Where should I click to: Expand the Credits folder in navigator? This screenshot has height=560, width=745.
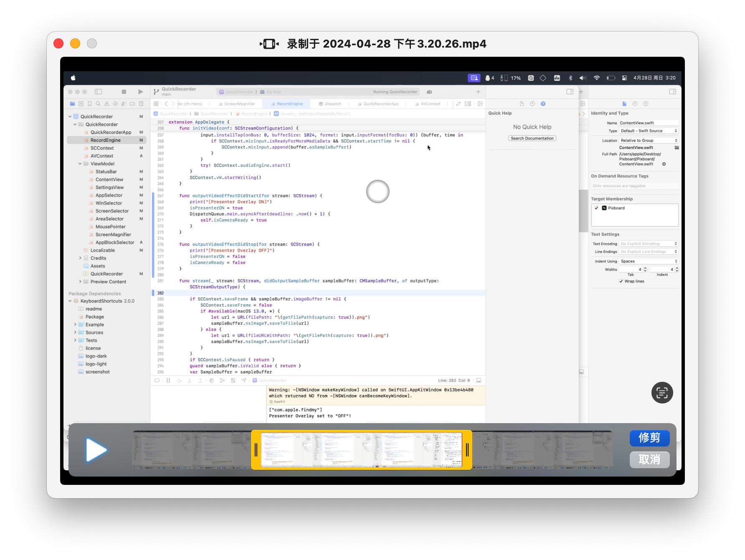(x=80, y=258)
